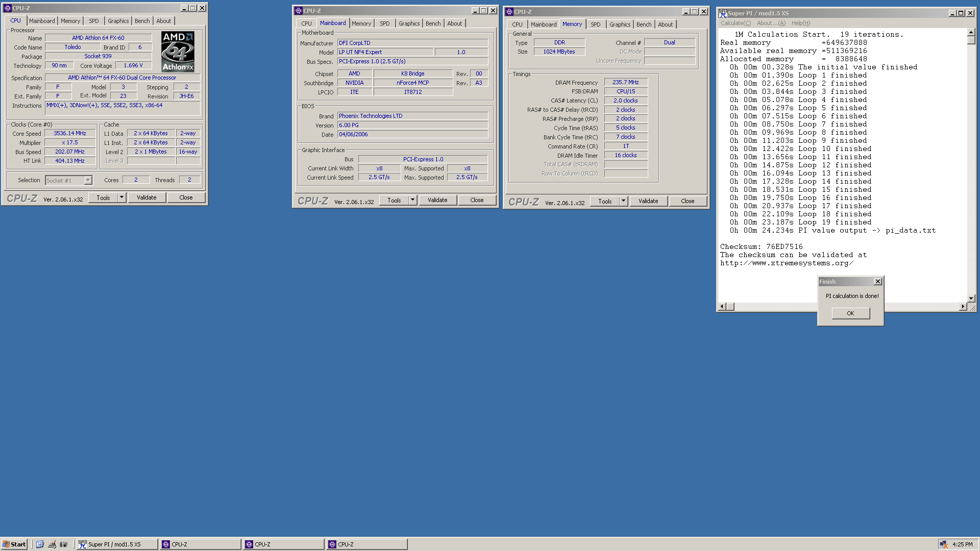Open Graphics tab in the Memory window

[x=620, y=24]
